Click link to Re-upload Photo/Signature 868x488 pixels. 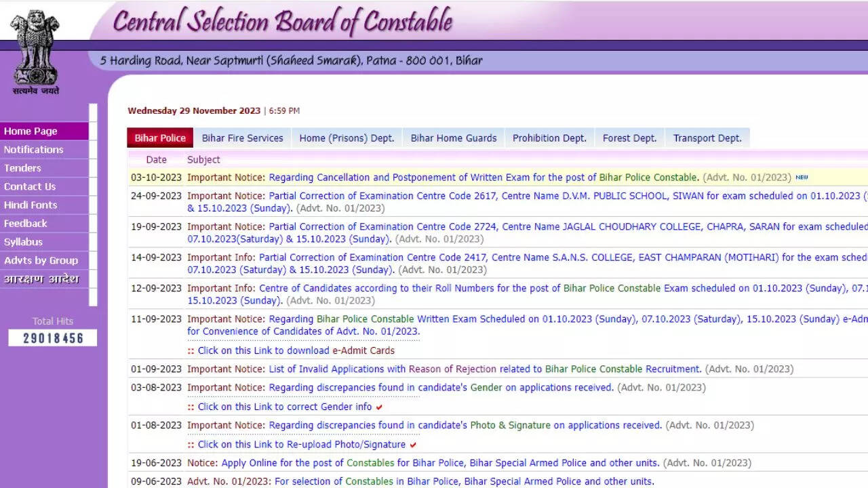tap(302, 445)
